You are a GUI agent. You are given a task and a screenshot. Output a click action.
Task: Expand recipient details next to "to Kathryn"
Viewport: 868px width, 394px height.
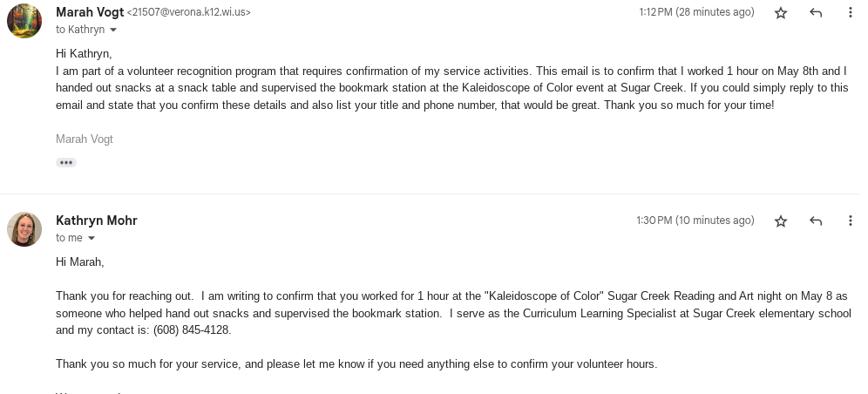click(113, 31)
